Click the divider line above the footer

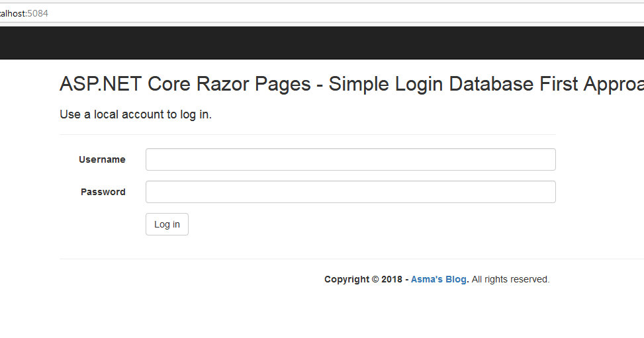[x=351, y=259]
